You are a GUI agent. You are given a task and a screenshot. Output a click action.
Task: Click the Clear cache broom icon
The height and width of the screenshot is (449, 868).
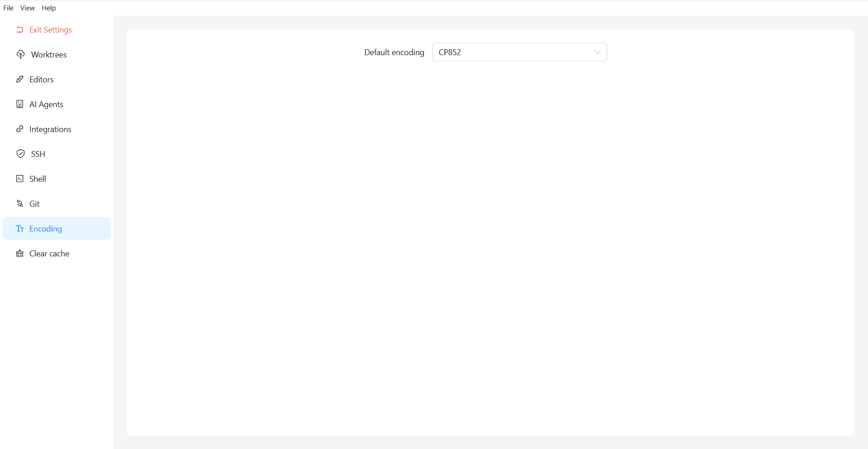coord(20,253)
